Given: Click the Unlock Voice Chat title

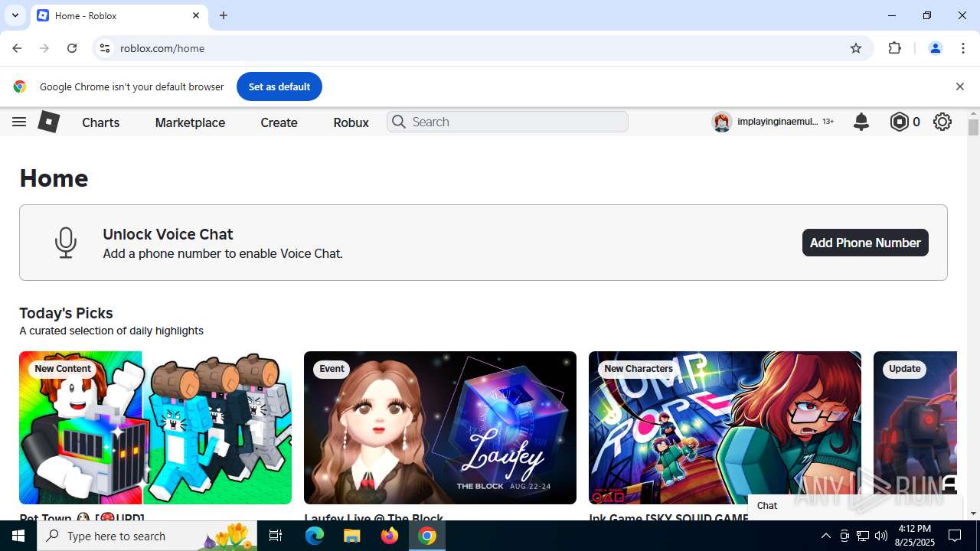Looking at the screenshot, I should [168, 234].
